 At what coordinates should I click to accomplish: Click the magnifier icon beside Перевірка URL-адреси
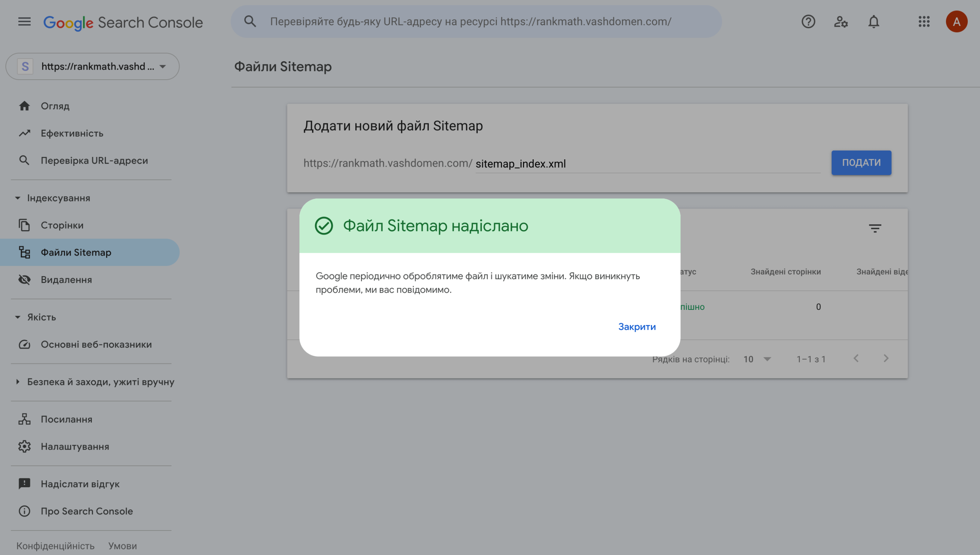pos(24,160)
